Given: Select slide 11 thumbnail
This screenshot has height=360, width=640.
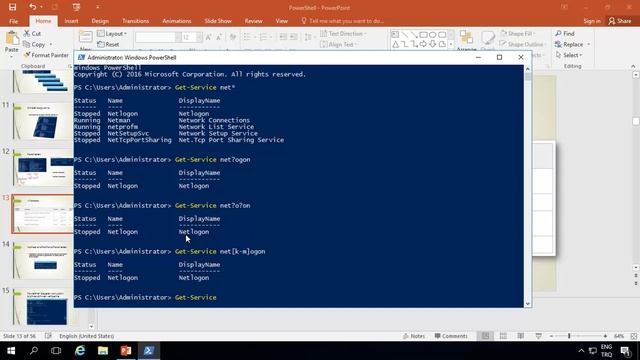Looking at the screenshot, I should tap(42, 121).
